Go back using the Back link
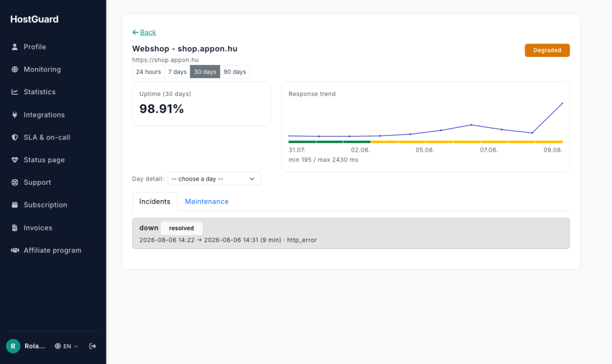 [x=144, y=32]
